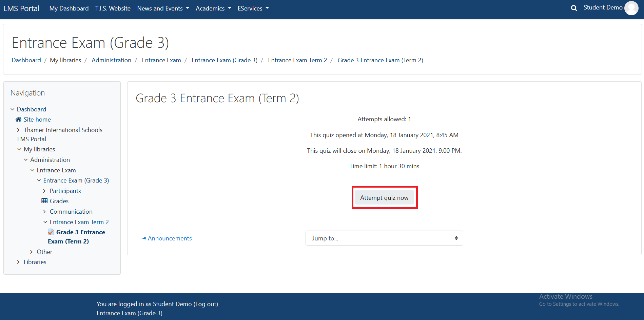Click Student Demo link in footer
Image resolution: width=644 pixels, height=320 pixels.
pyautogui.click(x=172, y=304)
